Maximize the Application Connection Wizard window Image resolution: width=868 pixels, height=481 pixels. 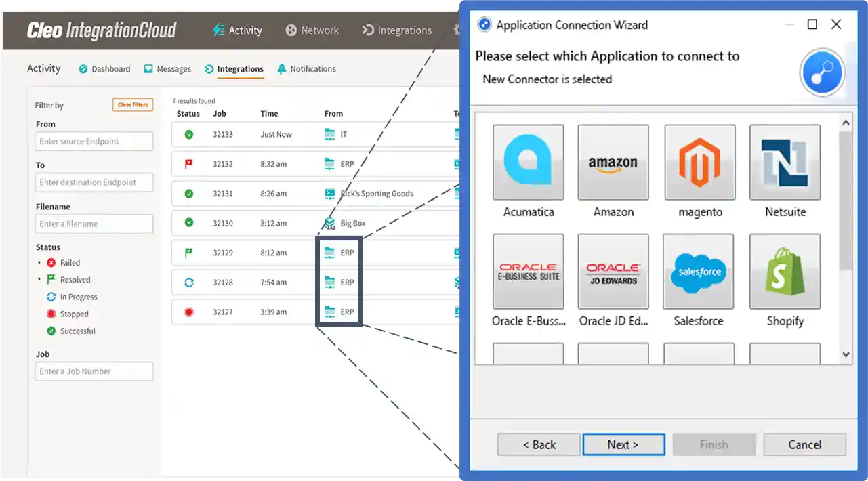(812, 24)
